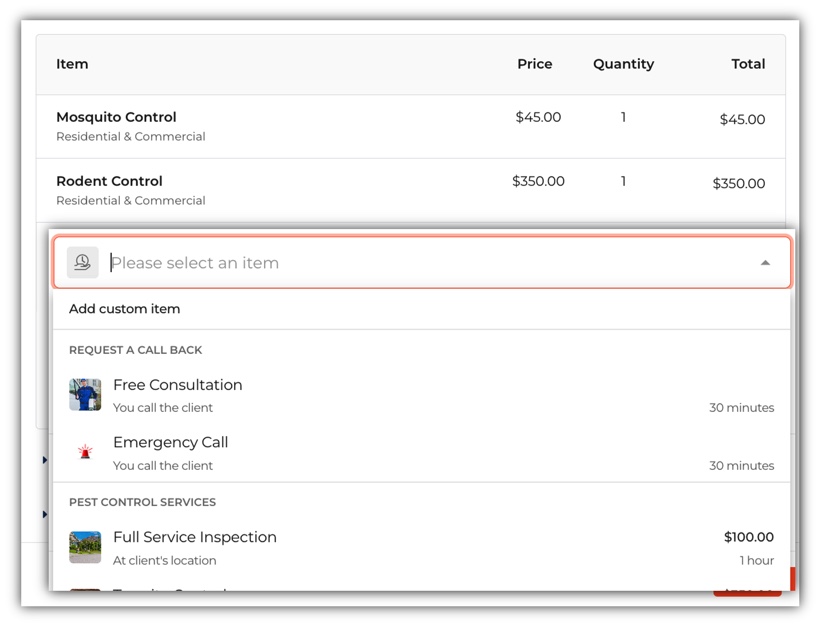Viewport: 824px width, 624px height.
Task: Pick Full Service Inspection from the list
Action: coord(195,537)
